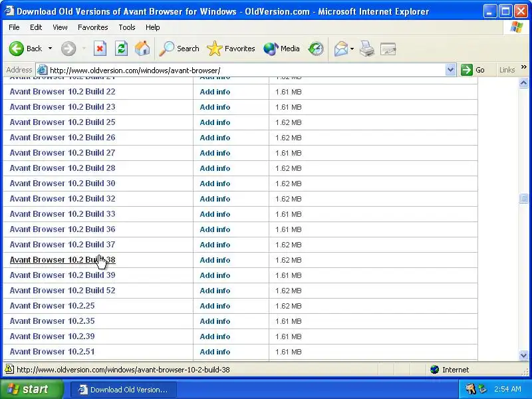Viewport: 532px width, 399px height.
Task: Open the Favorites menu
Action: pyautogui.click(x=92, y=27)
